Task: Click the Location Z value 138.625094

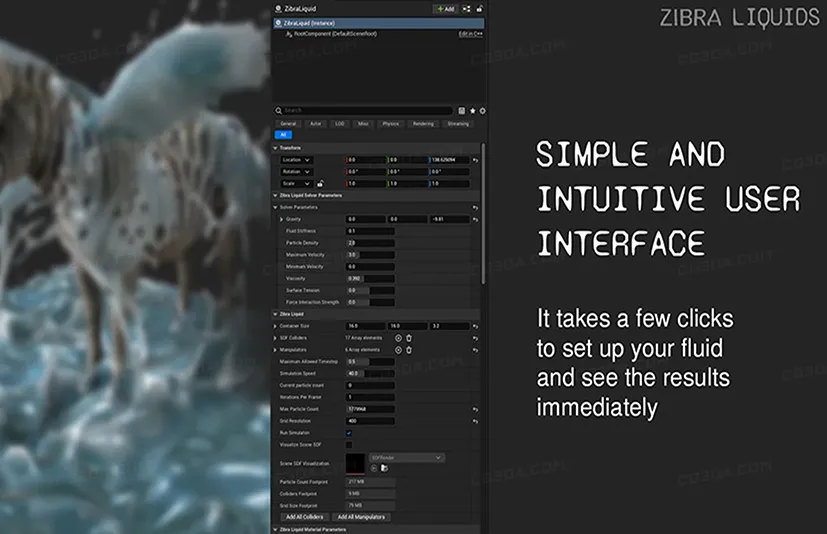Action: click(449, 160)
